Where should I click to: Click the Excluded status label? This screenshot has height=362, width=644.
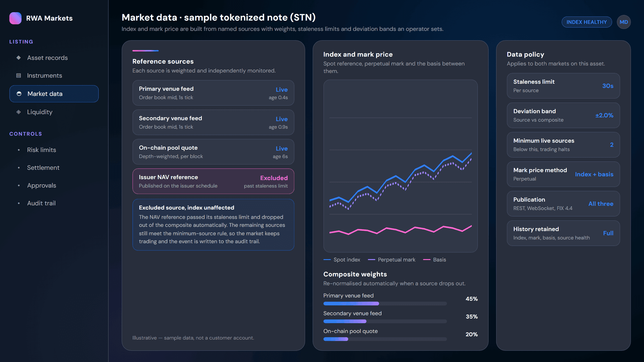pyautogui.click(x=274, y=178)
